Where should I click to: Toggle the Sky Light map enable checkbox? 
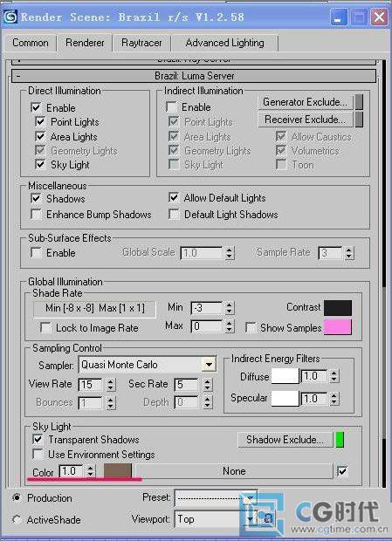[x=342, y=471]
